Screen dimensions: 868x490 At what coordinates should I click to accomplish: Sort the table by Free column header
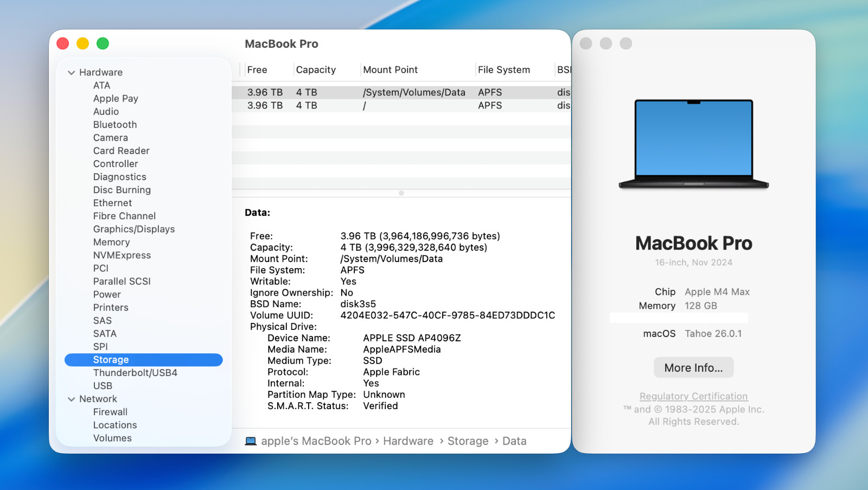coord(257,70)
